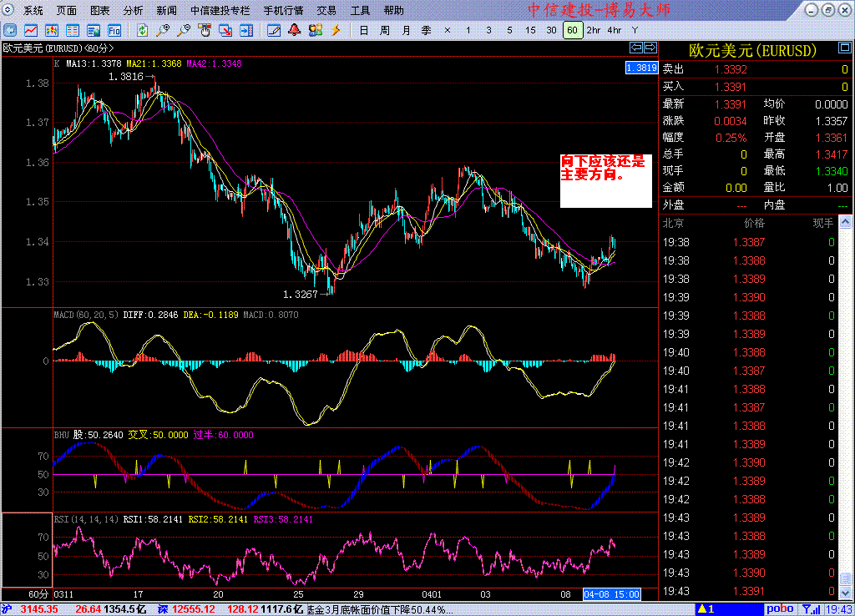Click the window with red arrow icon
Viewport: 855px width, 616px height.
pos(225,31)
